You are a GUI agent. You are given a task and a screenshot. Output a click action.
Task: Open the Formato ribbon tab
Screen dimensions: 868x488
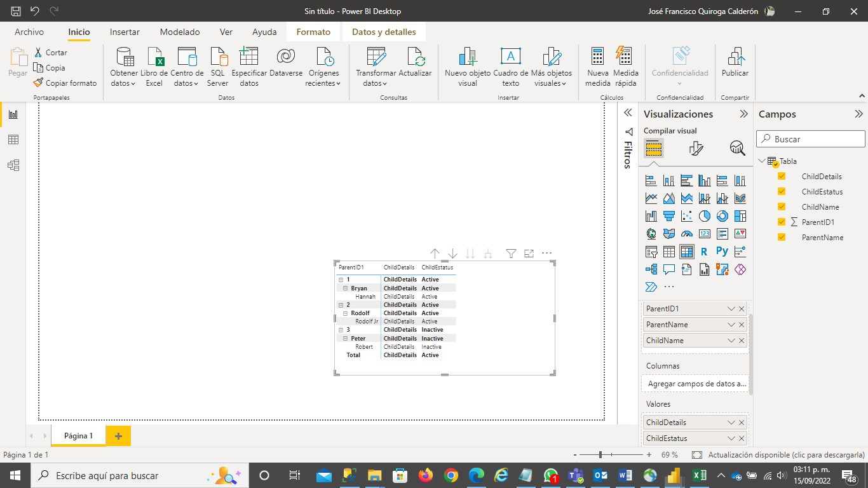[313, 32]
